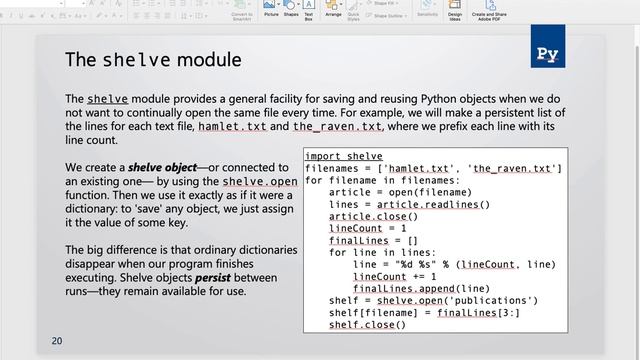Select the Py logo image on the slide
The image size is (640, 360).
pos(548,46)
